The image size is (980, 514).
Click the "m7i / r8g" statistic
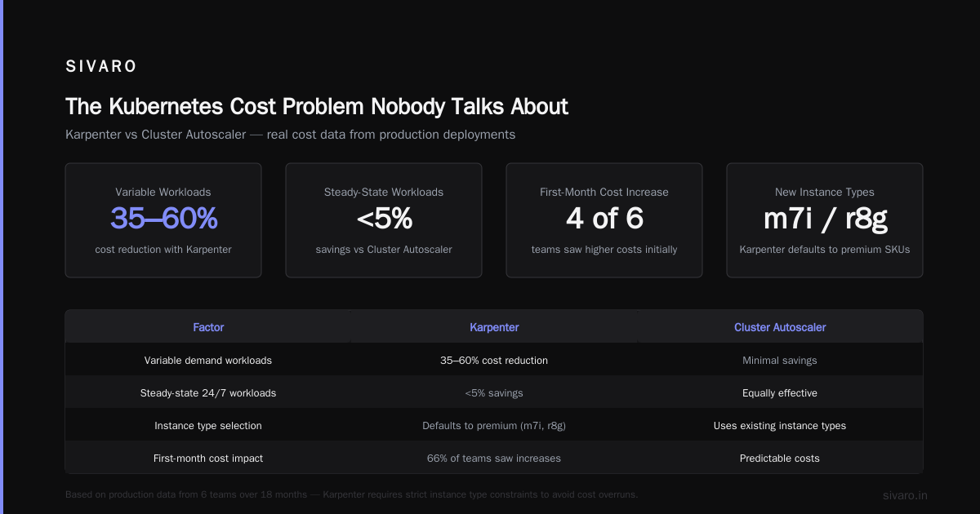[825, 219]
